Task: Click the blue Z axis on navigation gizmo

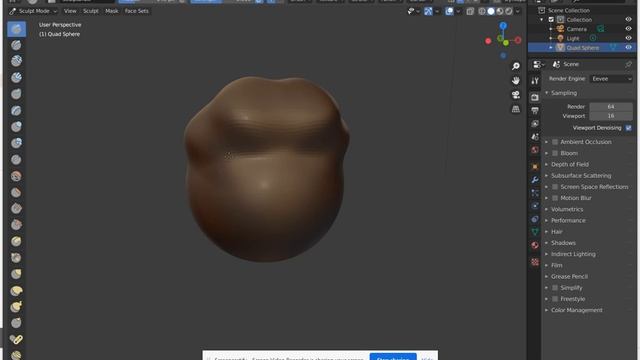Action: [x=503, y=26]
